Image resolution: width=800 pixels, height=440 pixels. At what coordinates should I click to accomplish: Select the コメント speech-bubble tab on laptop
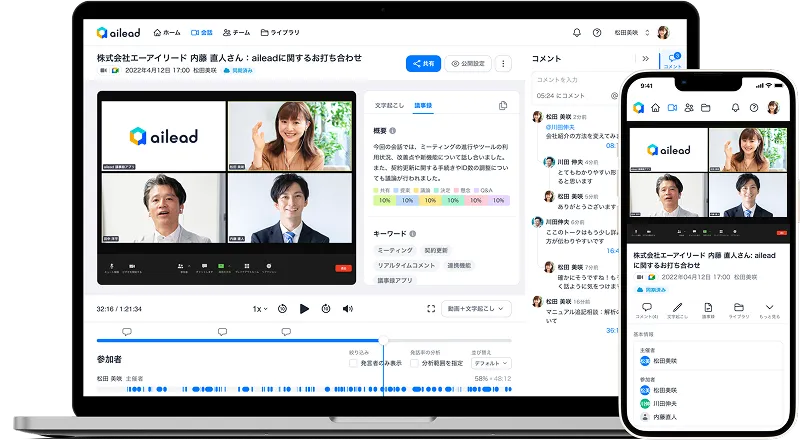[673, 60]
